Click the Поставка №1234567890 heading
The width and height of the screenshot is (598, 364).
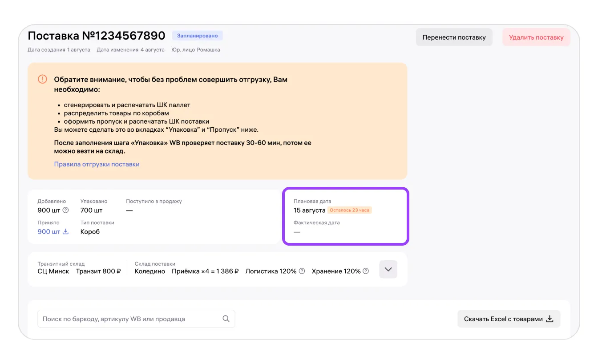tap(97, 36)
